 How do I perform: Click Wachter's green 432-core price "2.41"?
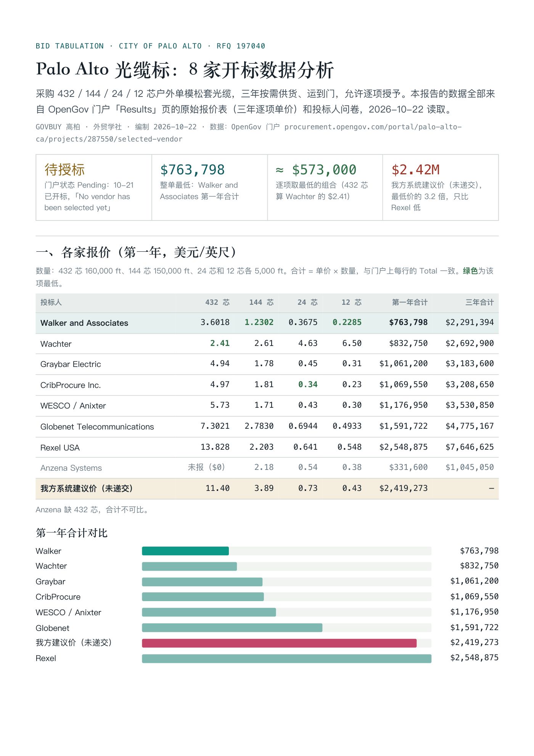pos(220,343)
